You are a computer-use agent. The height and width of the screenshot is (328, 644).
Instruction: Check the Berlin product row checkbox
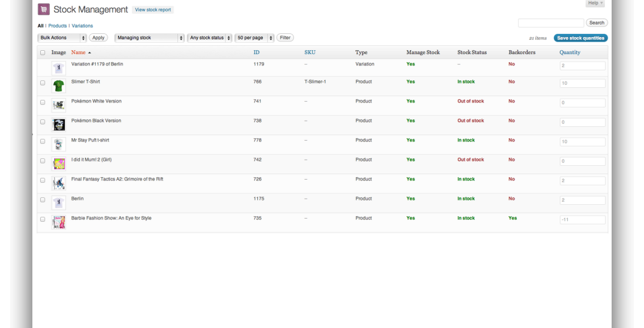point(43,200)
